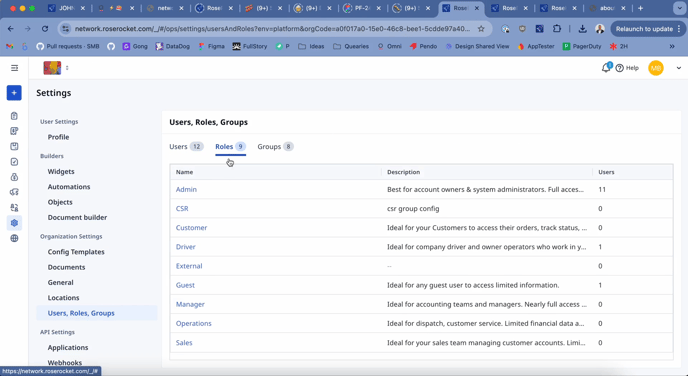688x376 pixels.
Task: Open Locations settings
Action: pyautogui.click(x=64, y=297)
